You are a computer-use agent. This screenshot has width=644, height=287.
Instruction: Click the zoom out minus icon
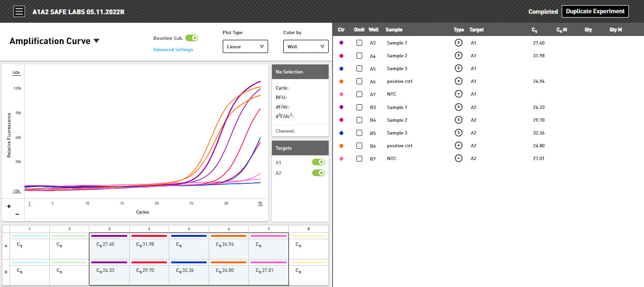tap(17, 215)
